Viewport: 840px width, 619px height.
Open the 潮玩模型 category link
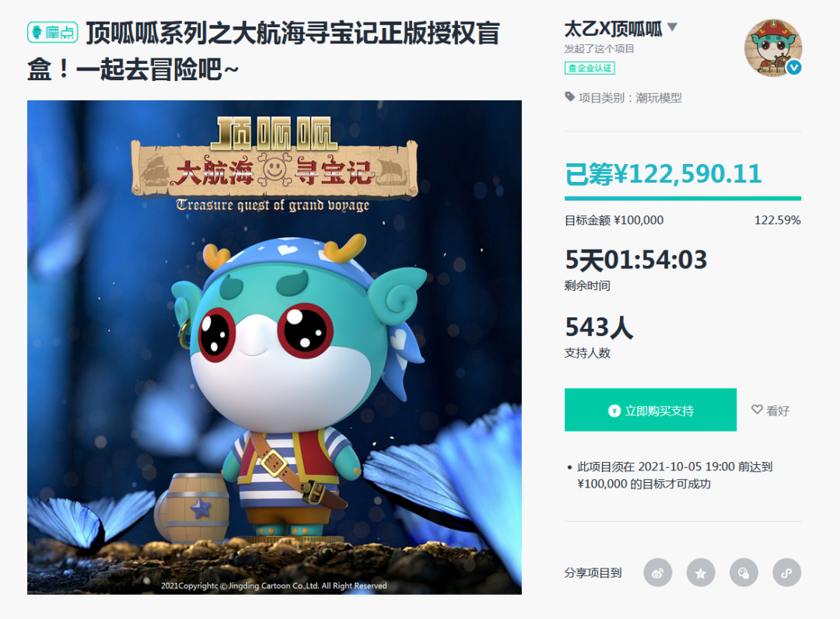click(x=659, y=98)
